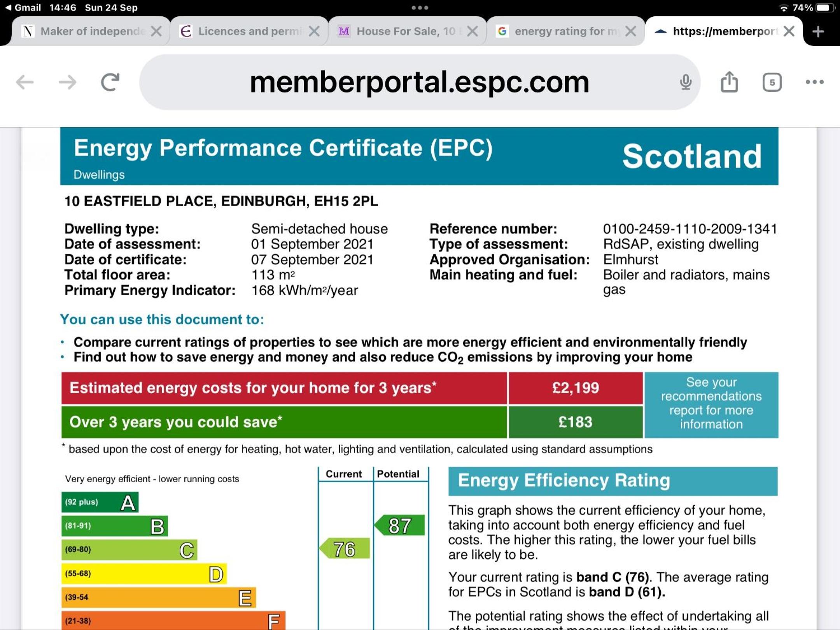Add a new tab with plus icon
Viewport: 840px width, 630px height.
coord(818,31)
